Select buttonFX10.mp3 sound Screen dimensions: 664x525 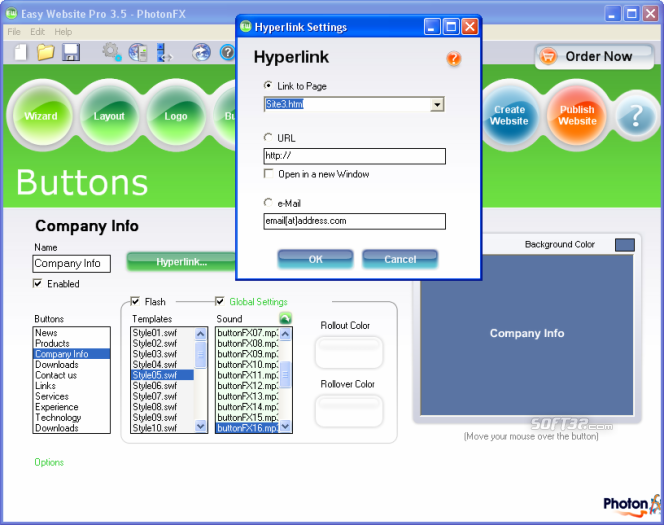pos(248,365)
